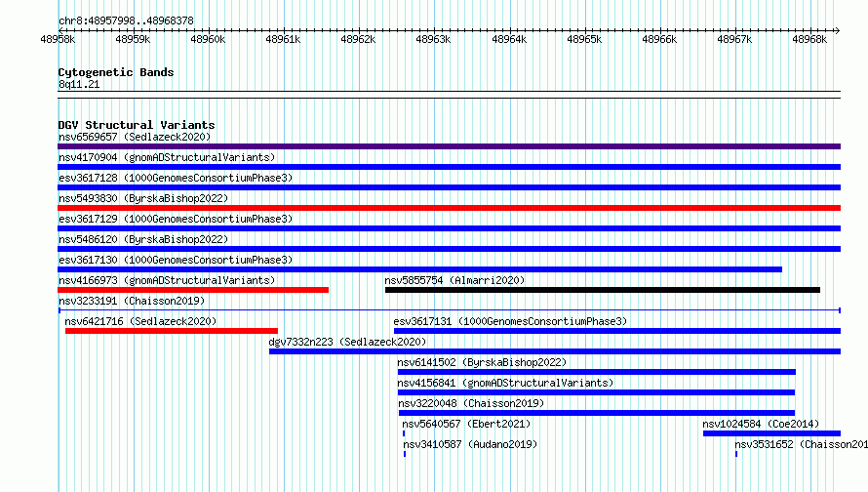Select the 8q11.21 band label
The height and width of the screenshot is (492, 868).
pos(79,84)
